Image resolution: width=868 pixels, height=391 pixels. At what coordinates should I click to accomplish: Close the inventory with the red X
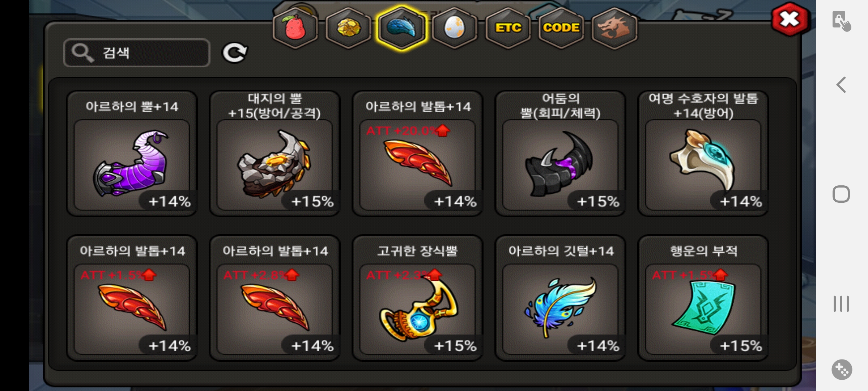(x=790, y=19)
